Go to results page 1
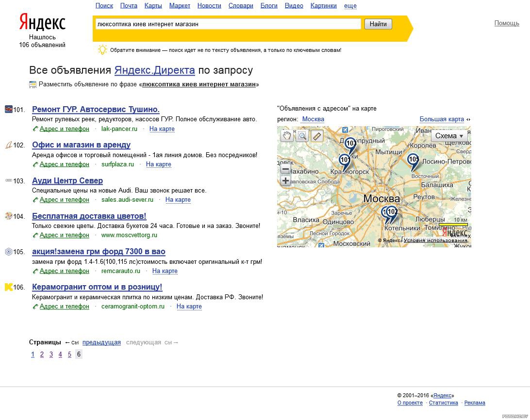The height and width of the screenshot is (420, 530). point(33,354)
